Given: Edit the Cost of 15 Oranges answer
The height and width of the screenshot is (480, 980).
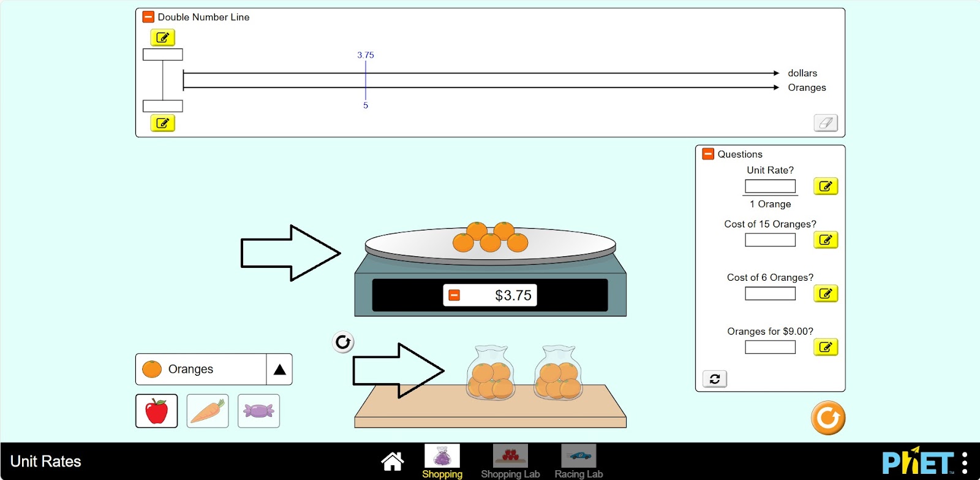Looking at the screenshot, I should click(825, 240).
